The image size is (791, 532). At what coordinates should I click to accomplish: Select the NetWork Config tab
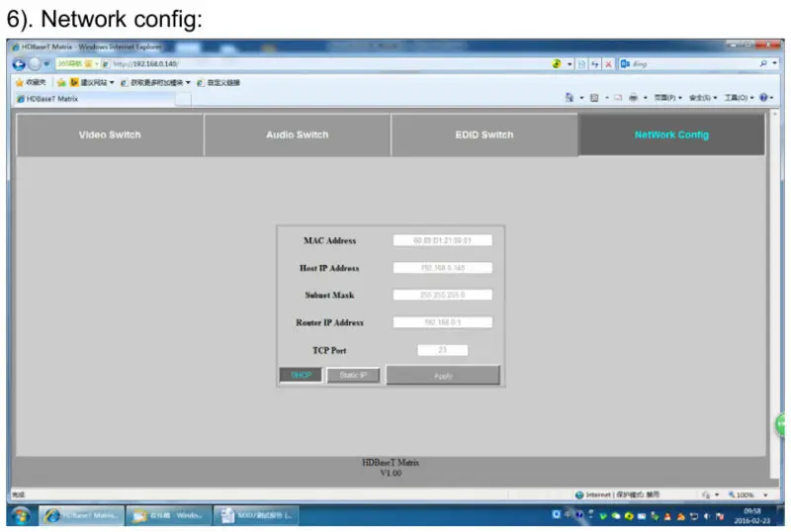(671, 134)
